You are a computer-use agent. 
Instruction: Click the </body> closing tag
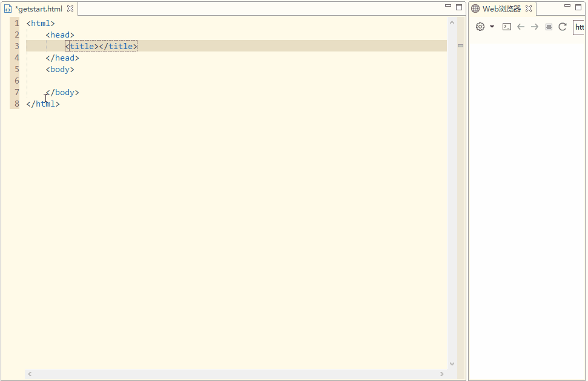62,92
